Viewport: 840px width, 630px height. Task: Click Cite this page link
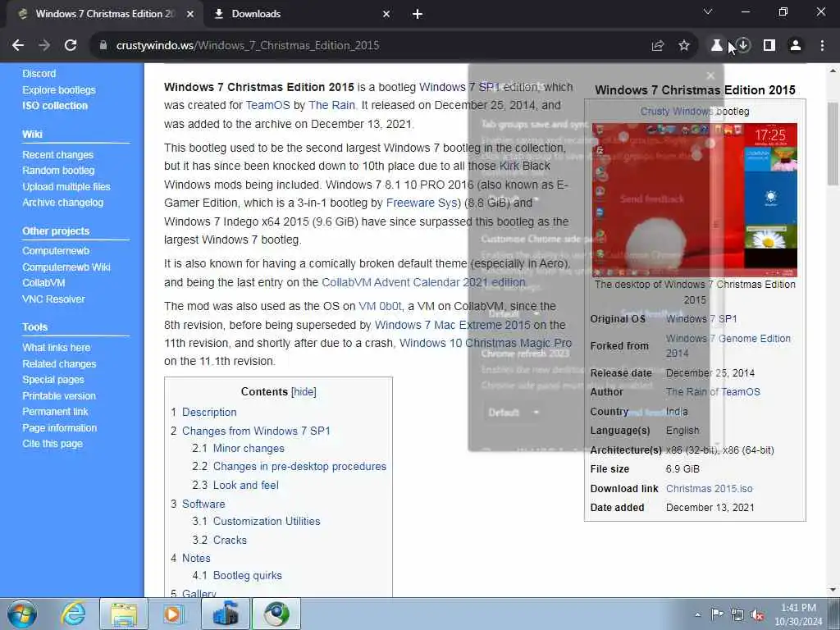[52, 444]
